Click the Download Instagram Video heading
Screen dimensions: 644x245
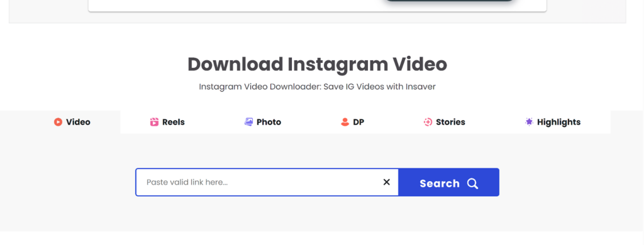tap(317, 65)
